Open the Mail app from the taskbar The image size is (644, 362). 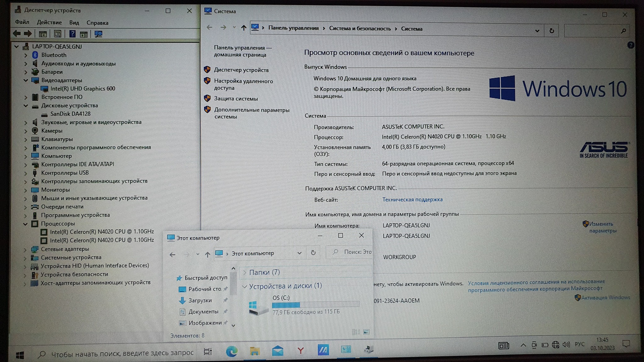(277, 351)
